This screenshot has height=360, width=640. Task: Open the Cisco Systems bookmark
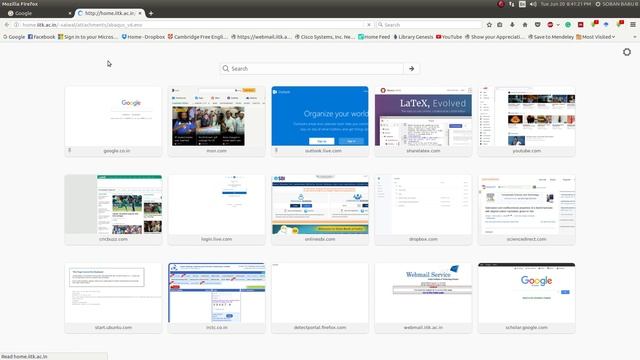pyautogui.click(x=325, y=37)
